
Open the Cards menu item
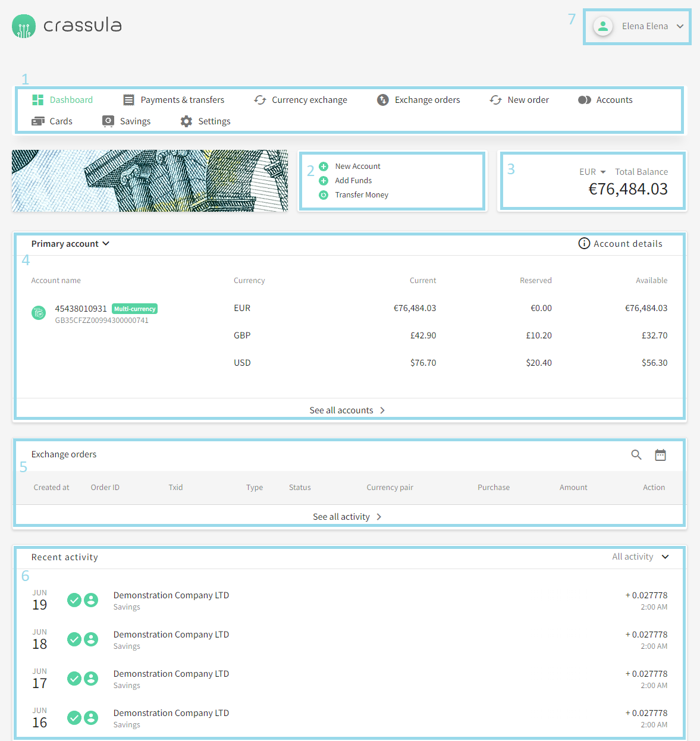[x=52, y=121]
